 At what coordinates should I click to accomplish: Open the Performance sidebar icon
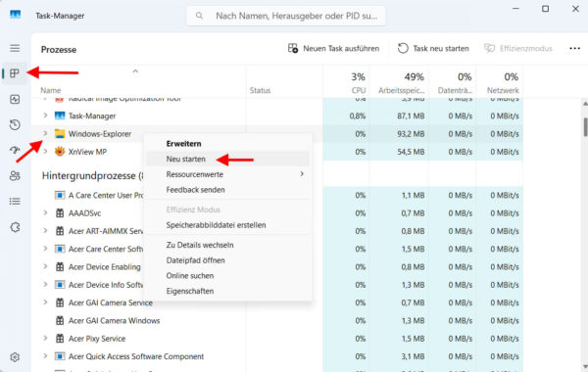[x=15, y=99]
